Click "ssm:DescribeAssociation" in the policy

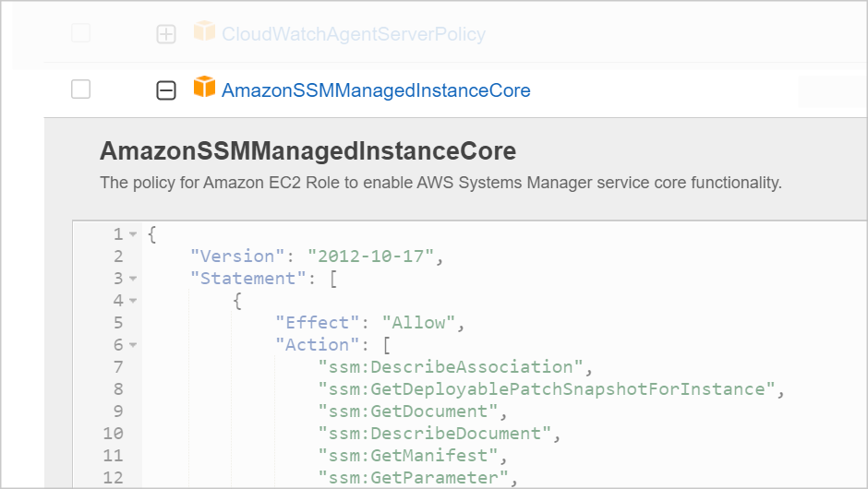coord(451,367)
